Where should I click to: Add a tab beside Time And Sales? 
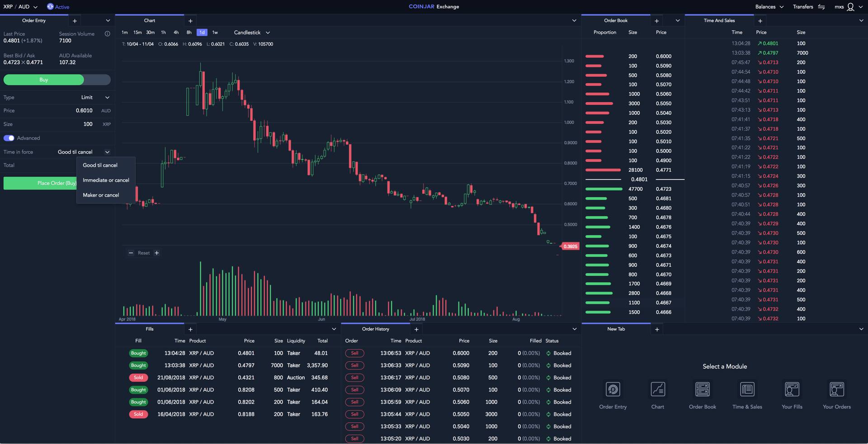point(760,21)
